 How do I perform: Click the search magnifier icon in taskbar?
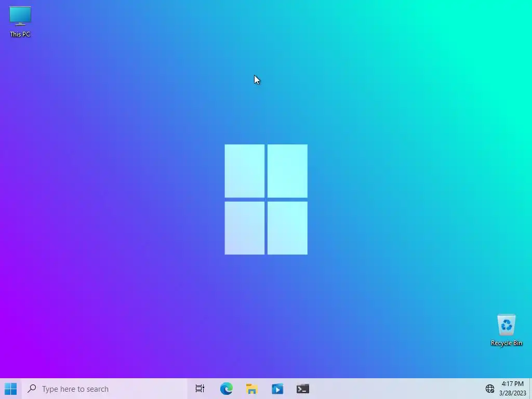(32, 389)
